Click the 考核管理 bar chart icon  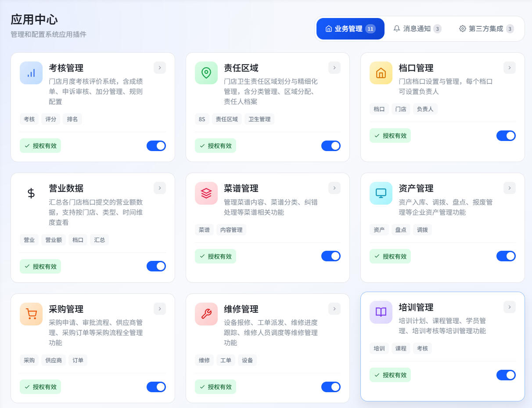(x=31, y=73)
